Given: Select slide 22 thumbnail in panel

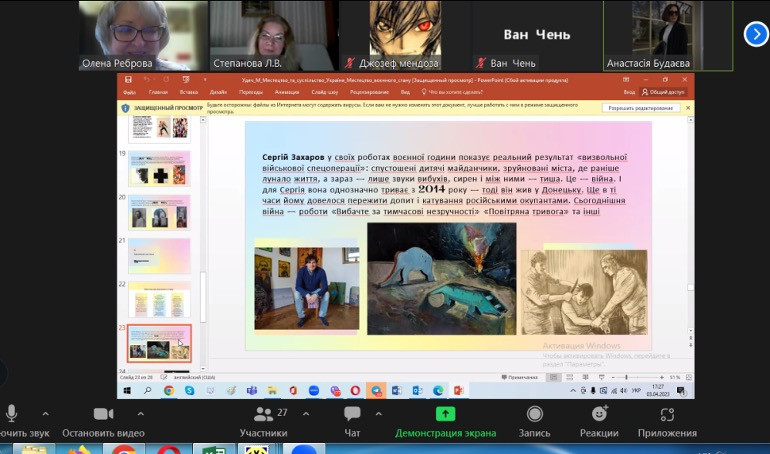Looking at the screenshot, I should click(x=159, y=299).
